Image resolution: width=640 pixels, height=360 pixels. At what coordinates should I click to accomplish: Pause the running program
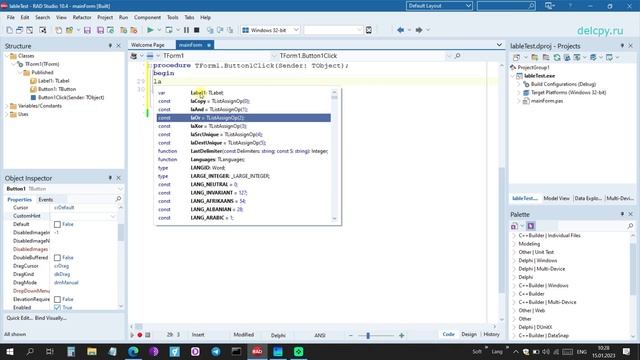[187, 30]
